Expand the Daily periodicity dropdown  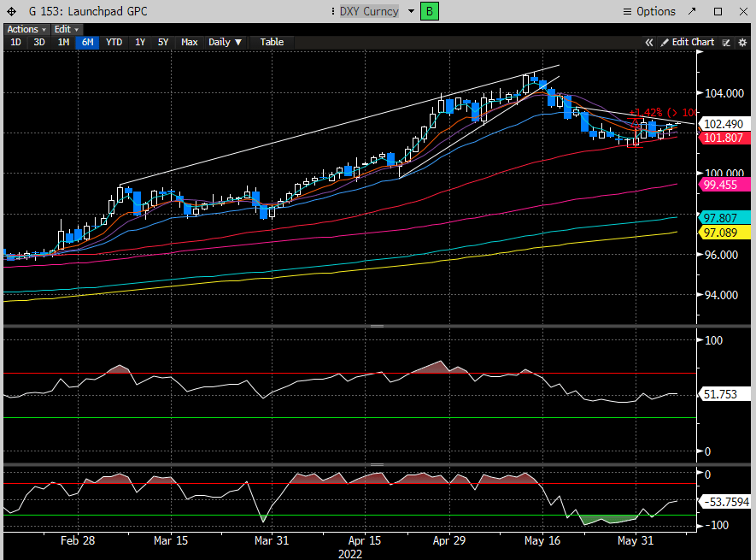click(226, 42)
